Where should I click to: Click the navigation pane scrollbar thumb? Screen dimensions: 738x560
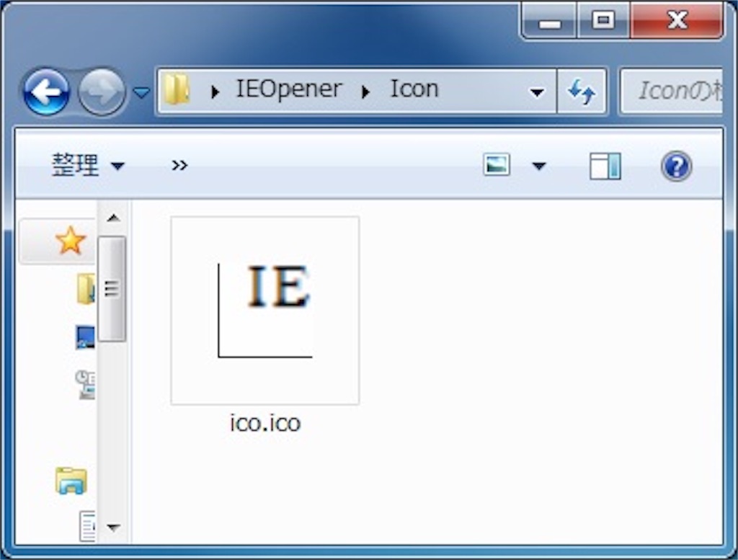(x=112, y=288)
